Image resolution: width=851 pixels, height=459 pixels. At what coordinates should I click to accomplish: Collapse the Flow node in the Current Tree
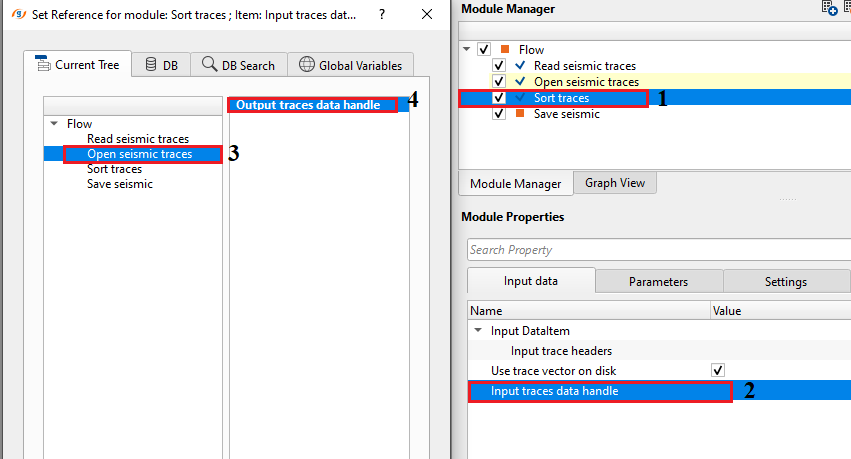53,124
